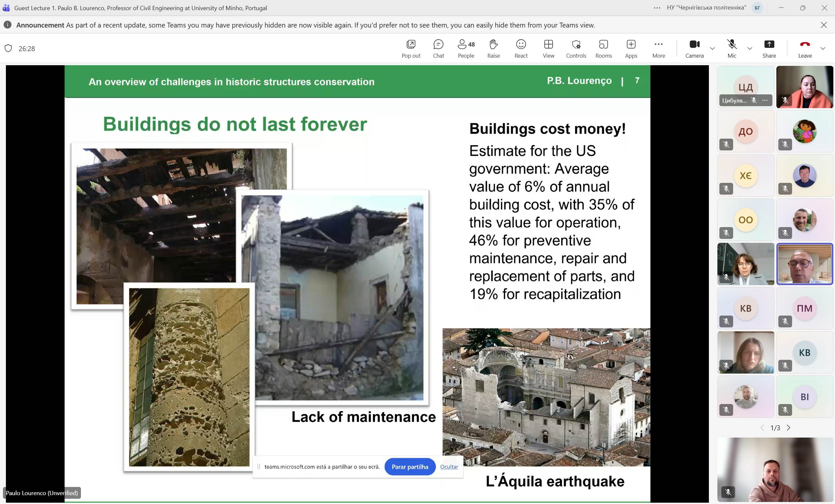
Task: Open meeting Controls
Action: click(x=576, y=48)
